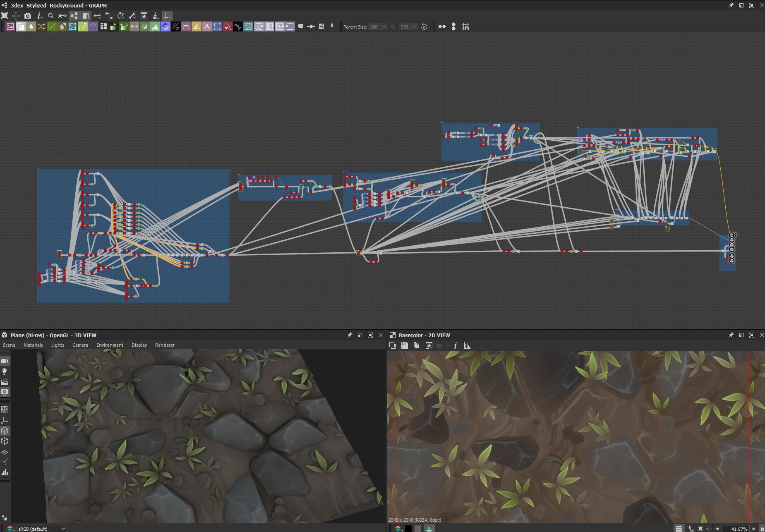Open the sRGB (default) color space dropdown
The width and height of the screenshot is (765, 532).
(x=41, y=529)
